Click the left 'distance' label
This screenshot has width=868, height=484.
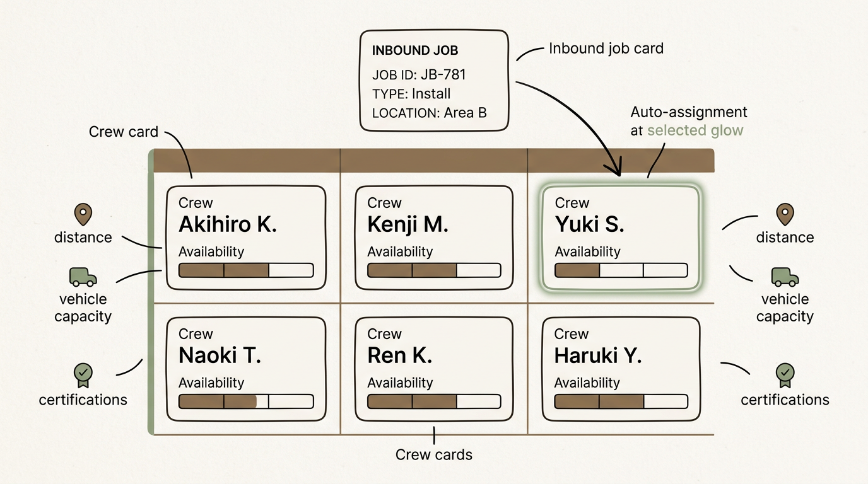[x=83, y=238]
